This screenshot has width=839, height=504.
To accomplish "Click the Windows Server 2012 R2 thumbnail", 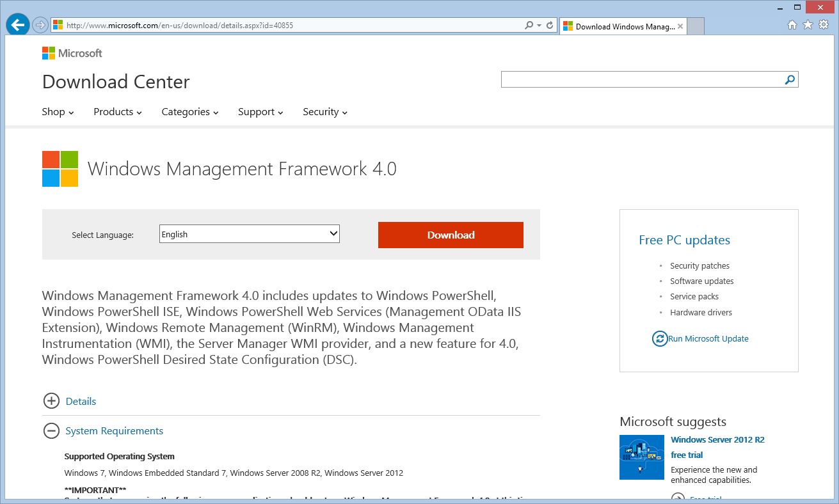I will [642, 457].
